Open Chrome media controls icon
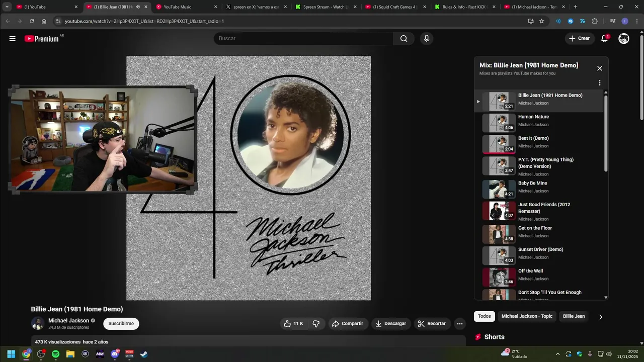The image size is (644, 362). (612, 21)
